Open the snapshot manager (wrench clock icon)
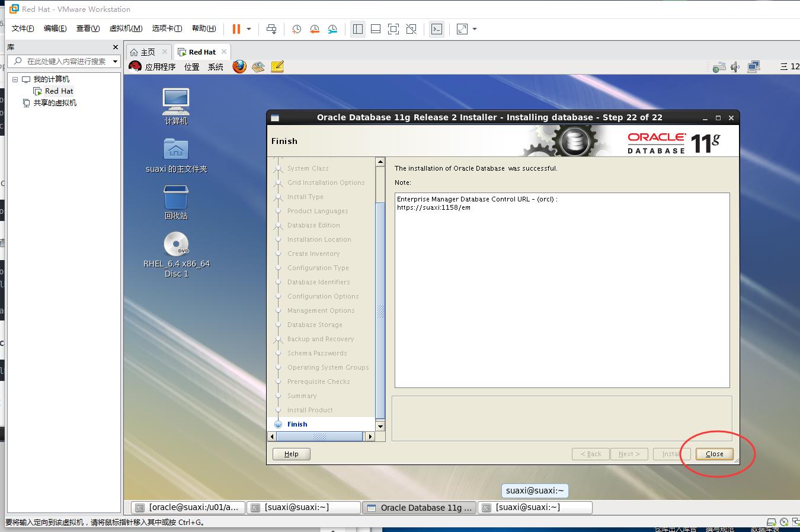 pyautogui.click(x=333, y=29)
